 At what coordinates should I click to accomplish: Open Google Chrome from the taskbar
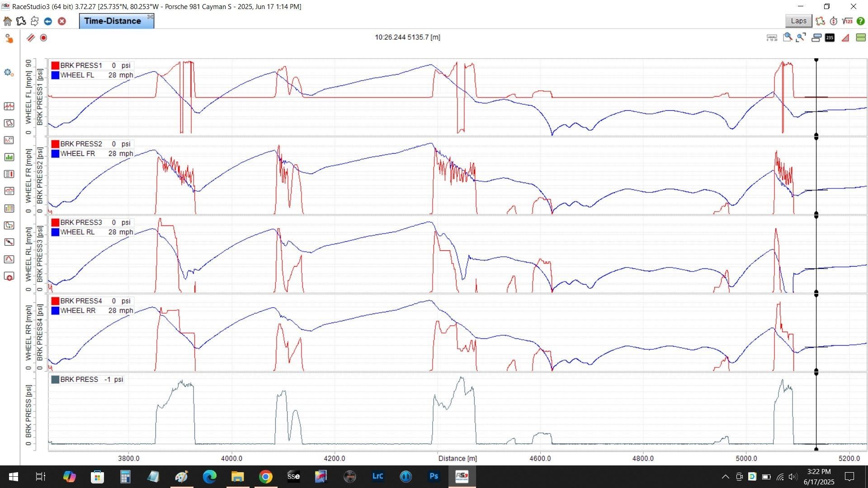pyautogui.click(x=265, y=476)
